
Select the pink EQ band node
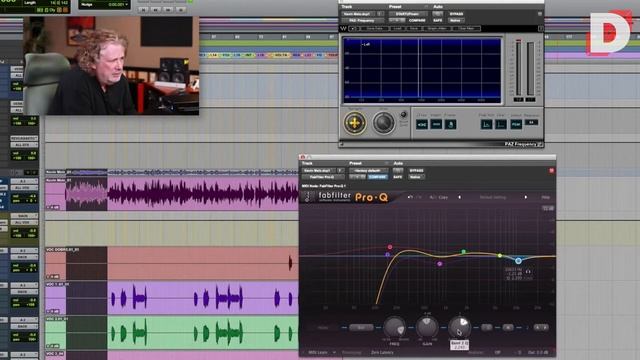(x=390, y=247)
